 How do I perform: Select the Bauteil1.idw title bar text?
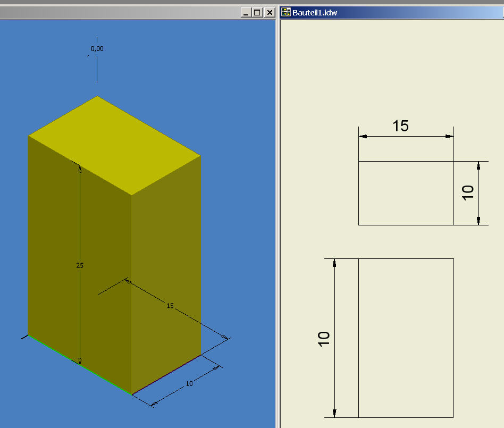314,13
